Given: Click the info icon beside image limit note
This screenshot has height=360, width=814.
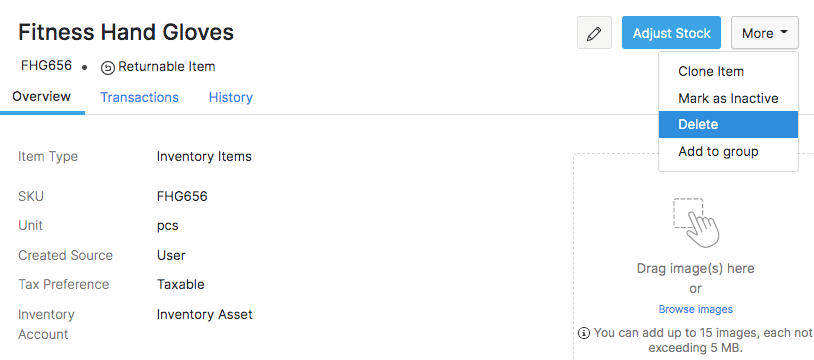Looking at the screenshot, I should tap(584, 333).
